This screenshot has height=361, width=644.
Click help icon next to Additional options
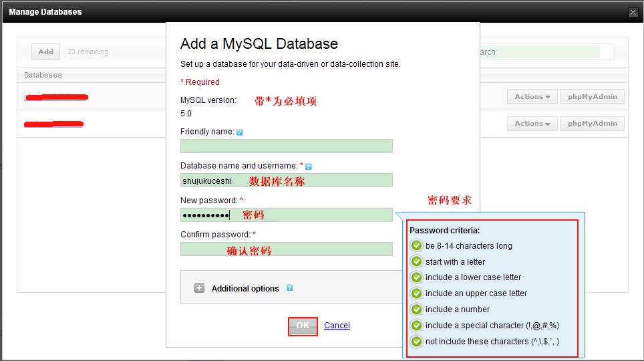tap(290, 288)
